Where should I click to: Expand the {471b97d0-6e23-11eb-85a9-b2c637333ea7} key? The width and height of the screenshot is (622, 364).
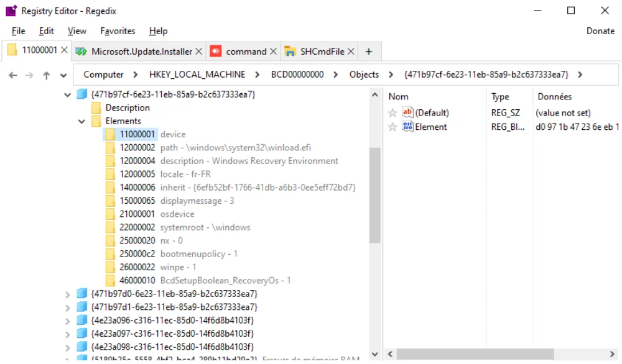point(67,294)
